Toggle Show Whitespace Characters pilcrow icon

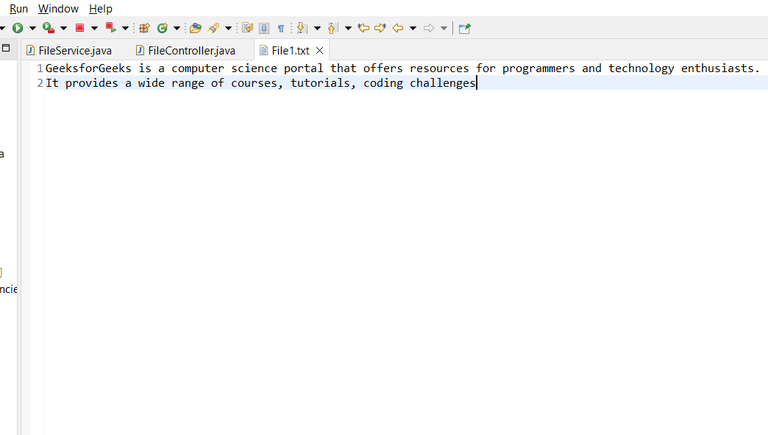point(281,28)
